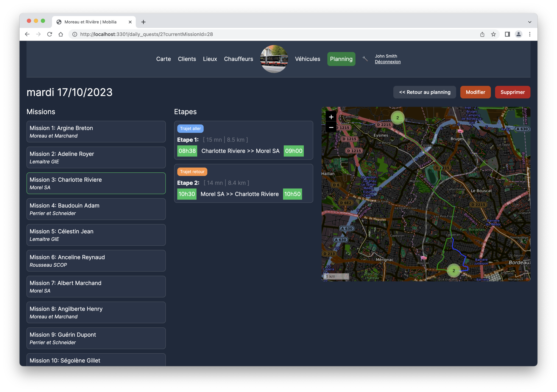View site information icon in address bar

coord(75,34)
